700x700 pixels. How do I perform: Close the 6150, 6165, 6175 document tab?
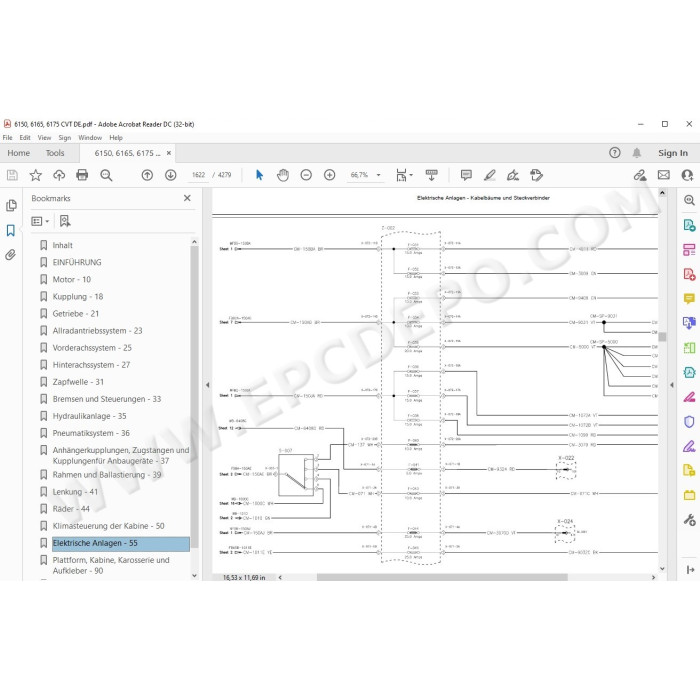(x=169, y=153)
